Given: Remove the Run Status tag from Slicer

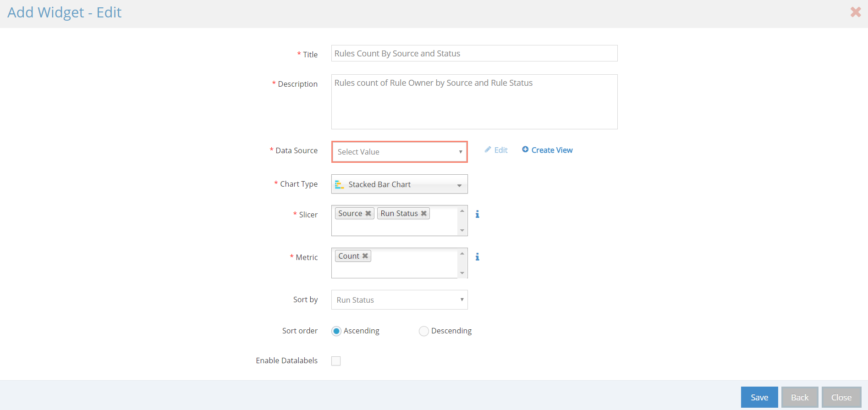Looking at the screenshot, I should 424,213.
